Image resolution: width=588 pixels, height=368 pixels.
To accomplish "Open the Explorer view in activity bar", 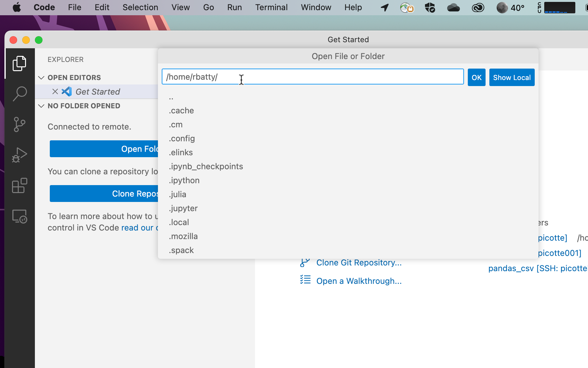I will (x=19, y=64).
